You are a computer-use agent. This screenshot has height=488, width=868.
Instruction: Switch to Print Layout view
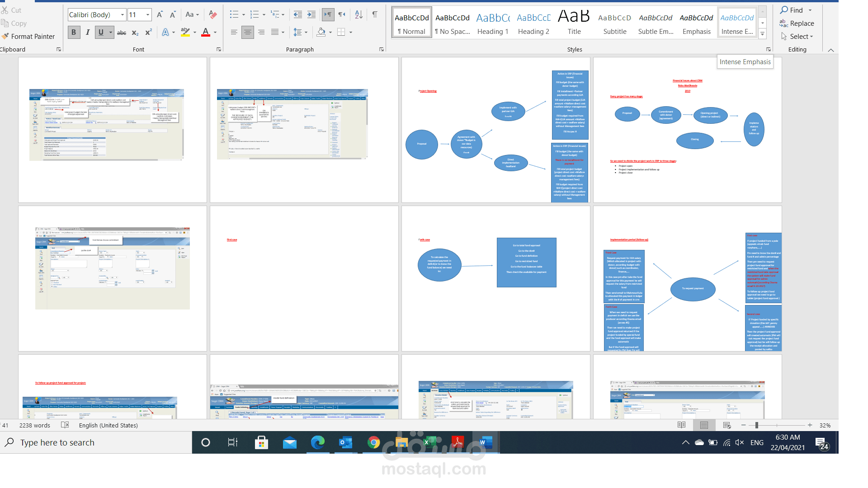[704, 425]
